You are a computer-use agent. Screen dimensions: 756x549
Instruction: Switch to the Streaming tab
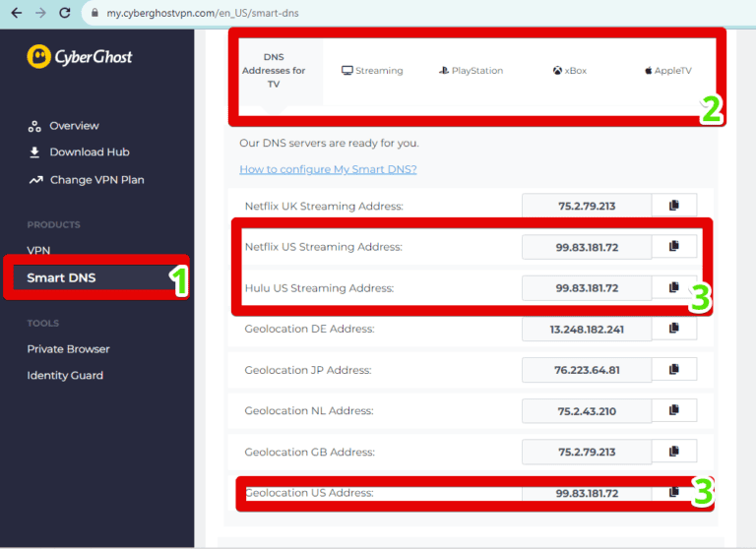[x=372, y=71]
